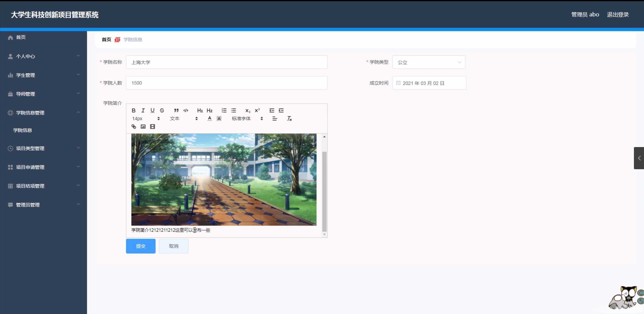644x314 pixels.
Task: Toggle italic formatting in the editor
Action: point(143,110)
